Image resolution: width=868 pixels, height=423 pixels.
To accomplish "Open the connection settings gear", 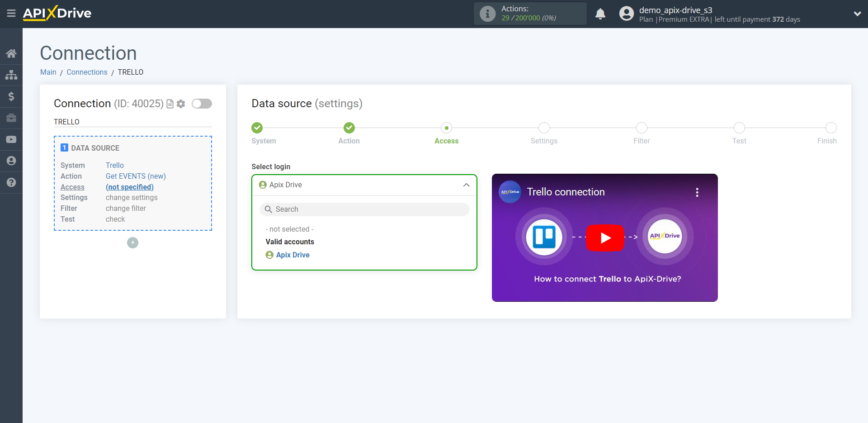I will [x=181, y=104].
